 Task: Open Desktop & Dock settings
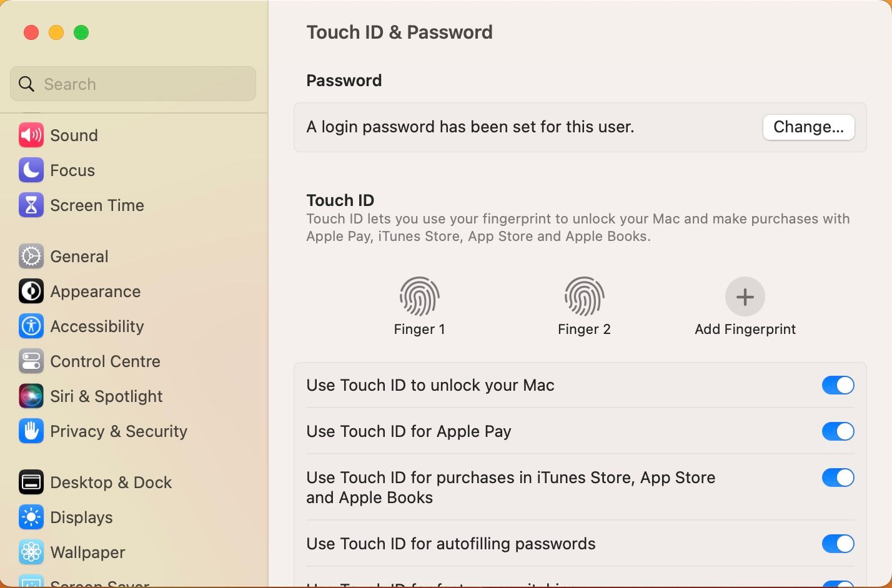(111, 483)
